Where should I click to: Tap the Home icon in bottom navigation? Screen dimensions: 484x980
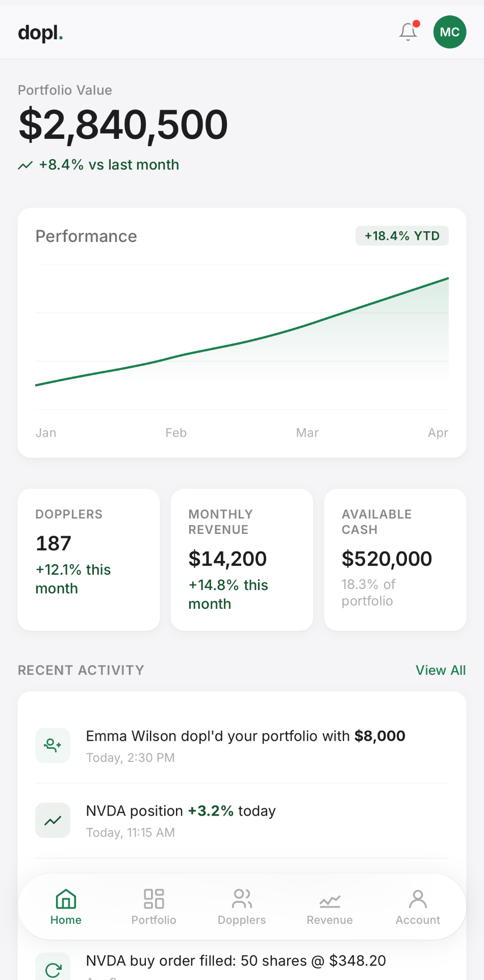pos(66,899)
